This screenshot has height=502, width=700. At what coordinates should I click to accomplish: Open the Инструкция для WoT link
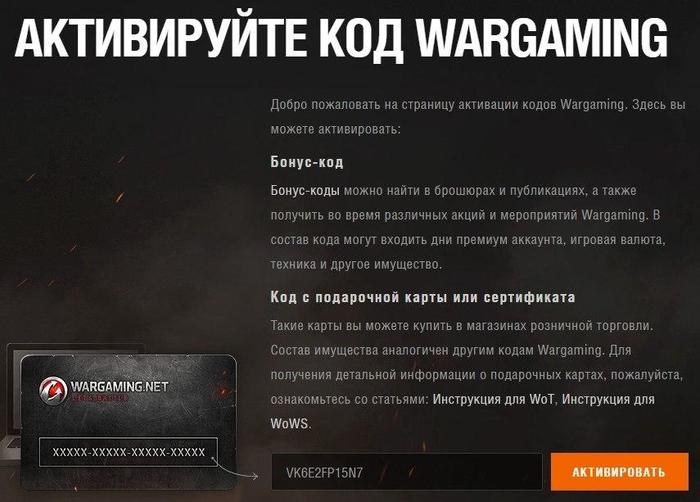pyautogui.click(x=493, y=399)
